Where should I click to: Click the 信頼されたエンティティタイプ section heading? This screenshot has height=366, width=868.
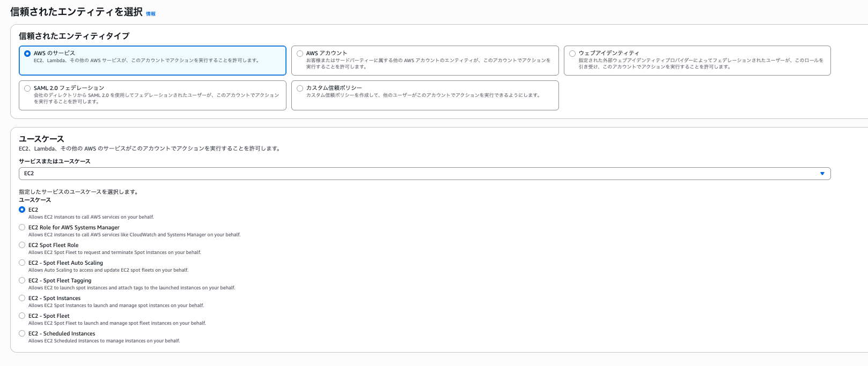[74, 36]
